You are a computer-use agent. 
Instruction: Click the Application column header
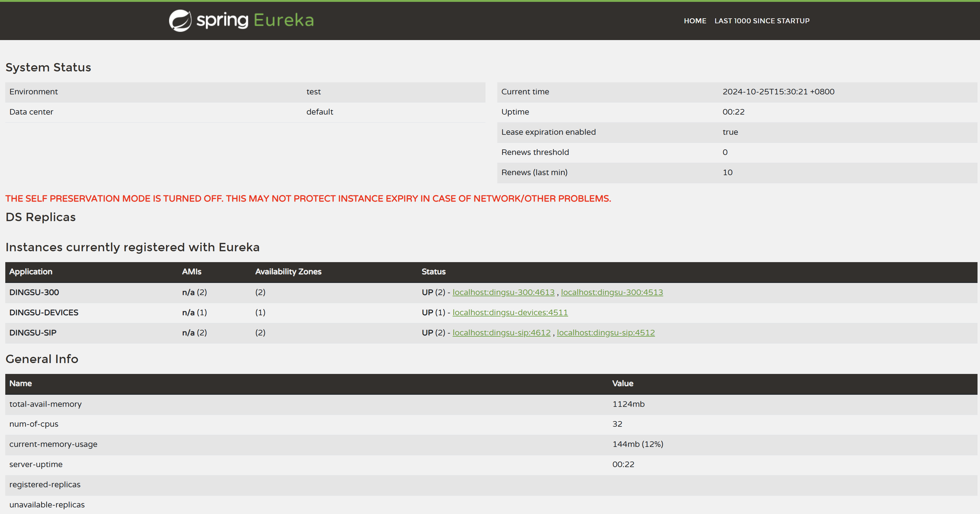(x=31, y=271)
